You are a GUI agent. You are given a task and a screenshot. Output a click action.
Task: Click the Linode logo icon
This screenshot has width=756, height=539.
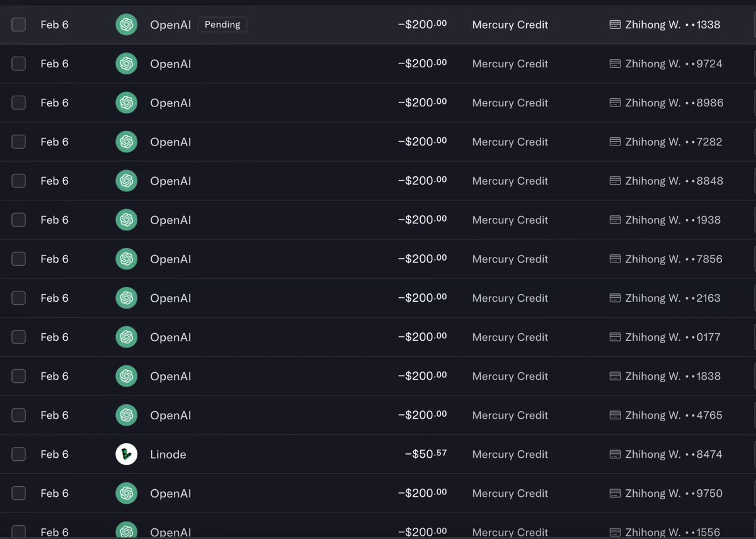click(127, 454)
